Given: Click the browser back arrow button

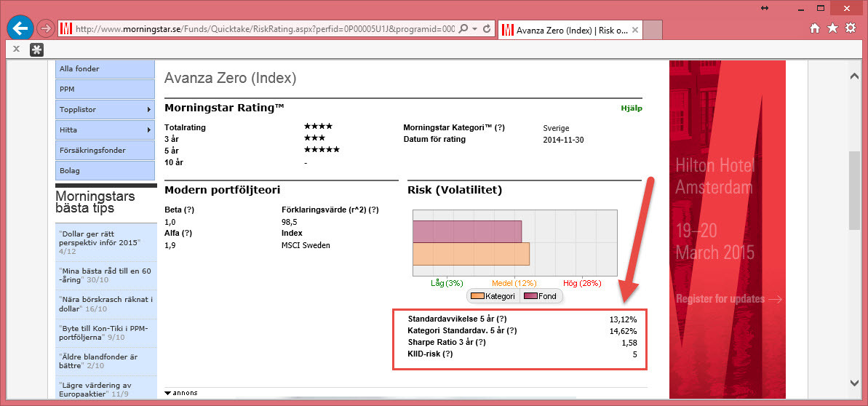Looking at the screenshot, I should point(20,28).
